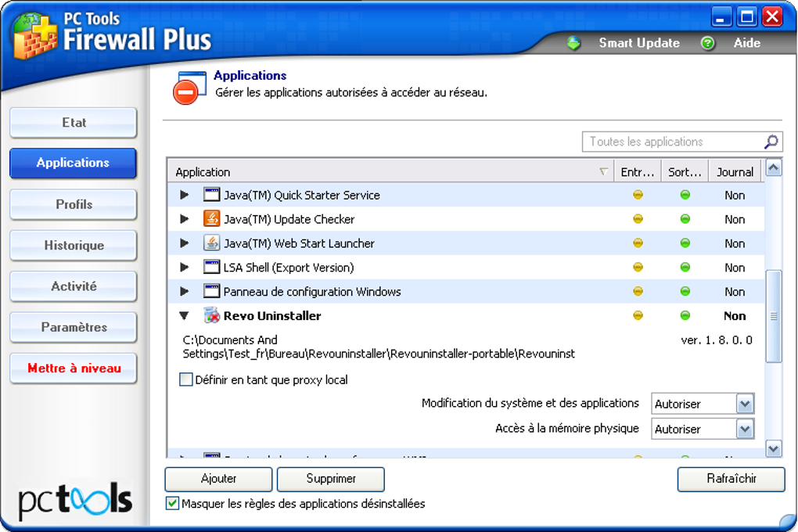Click the scrollbar up arrow
The width and height of the screenshot is (798, 532).
point(774,167)
